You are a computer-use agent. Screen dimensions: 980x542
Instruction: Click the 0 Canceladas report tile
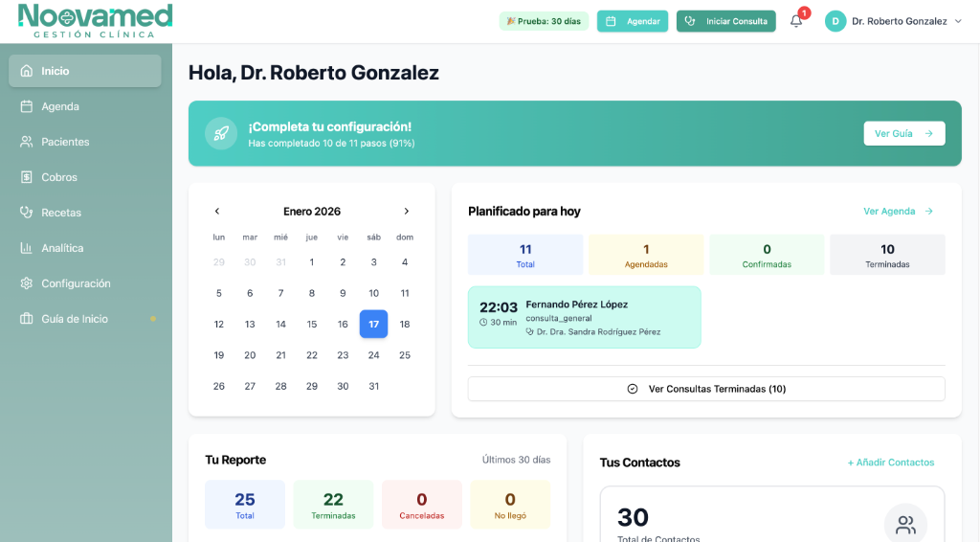click(422, 505)
